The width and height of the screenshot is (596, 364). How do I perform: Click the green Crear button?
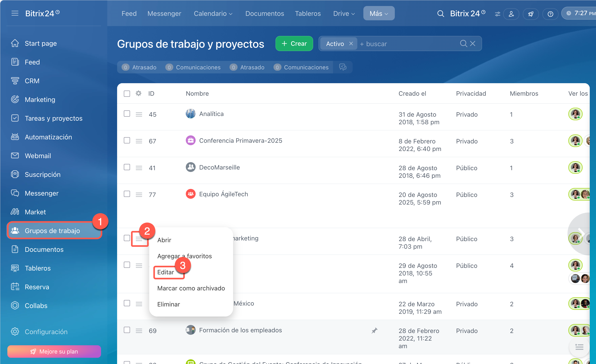[294, 43]
